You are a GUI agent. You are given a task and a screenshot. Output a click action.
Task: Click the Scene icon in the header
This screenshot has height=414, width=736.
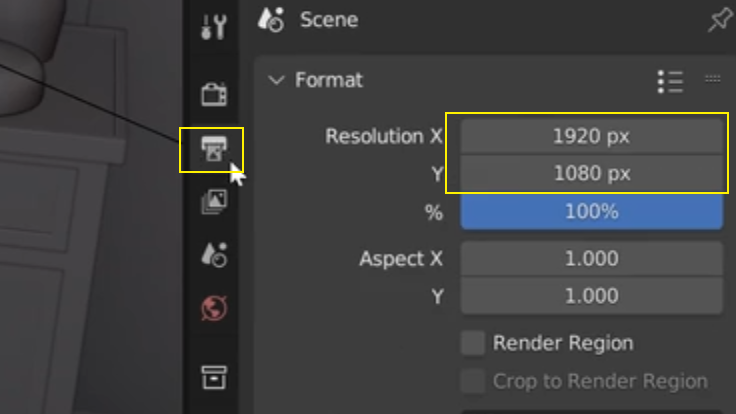point(271,20)
